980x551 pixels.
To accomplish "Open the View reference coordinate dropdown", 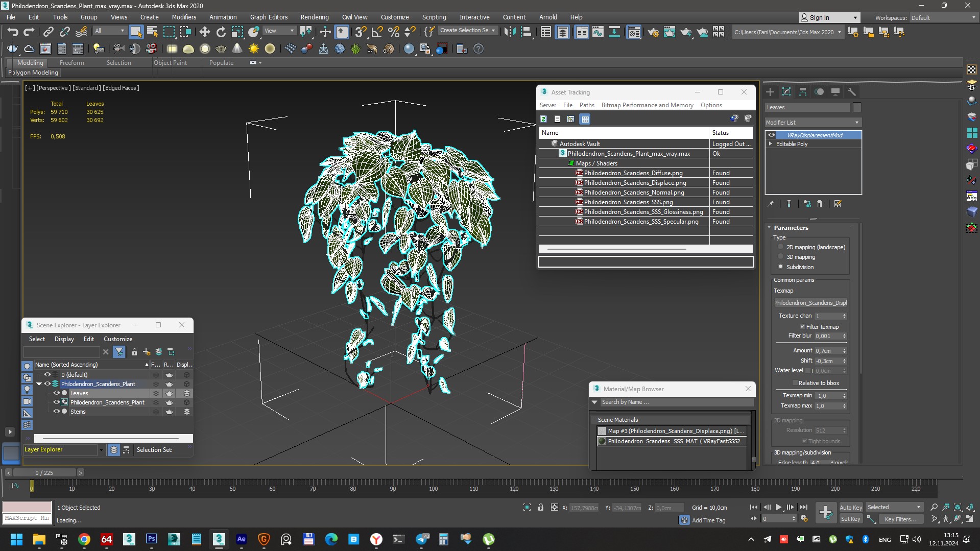I will pos(279,31).
